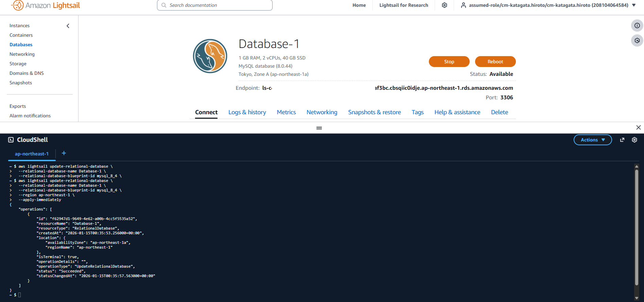Click the Amazon Lightsail logo
Image resolution: width=644 pixels, height=302 pixels.
pyautogui.click(x=46, y=5)
